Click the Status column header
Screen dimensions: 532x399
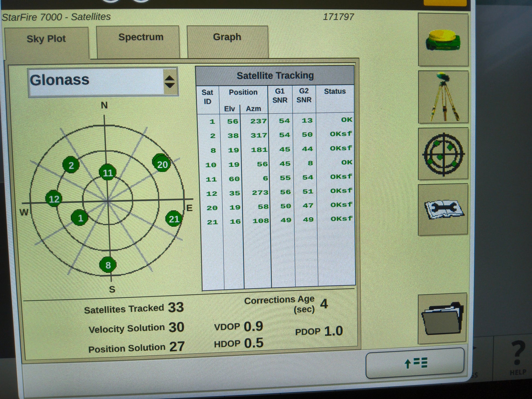point(335,92)
